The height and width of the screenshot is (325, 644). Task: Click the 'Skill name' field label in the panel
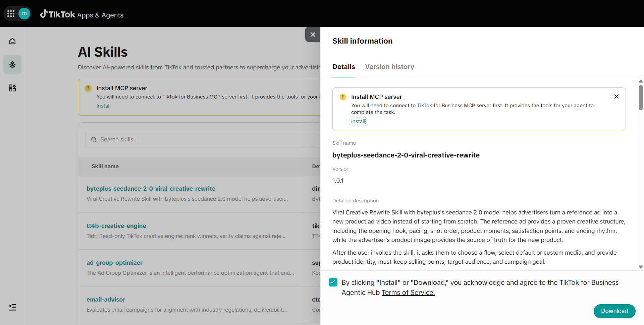344,143
